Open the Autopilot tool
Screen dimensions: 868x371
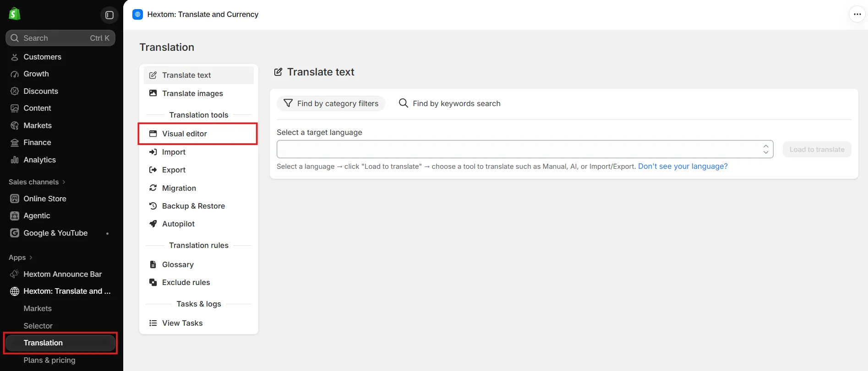199,224
